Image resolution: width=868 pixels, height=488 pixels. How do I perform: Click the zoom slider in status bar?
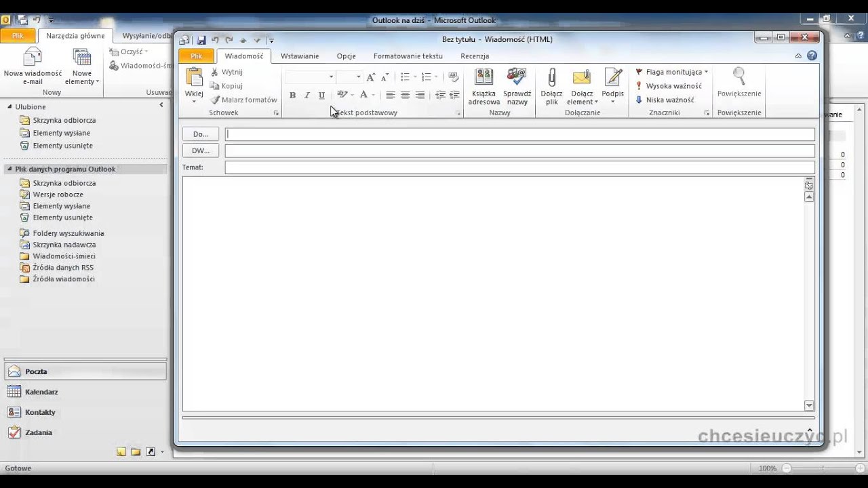[x=822, y=468]
